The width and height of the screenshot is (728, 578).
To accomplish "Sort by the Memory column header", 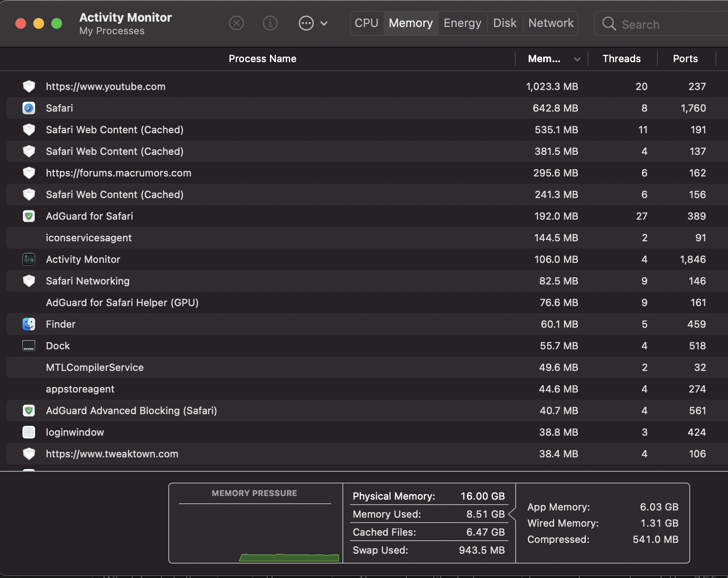I will pyautogui.click(x=544, y=59).
